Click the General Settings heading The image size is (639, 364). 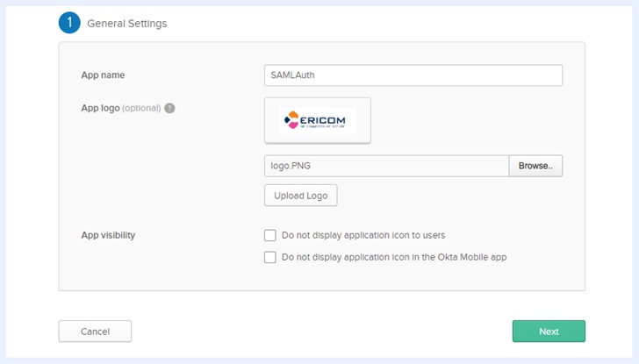click(x=126, y=24)
